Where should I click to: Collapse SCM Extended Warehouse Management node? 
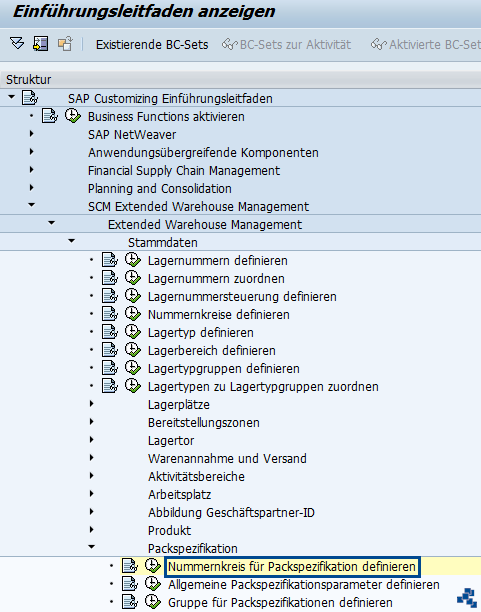32,205
